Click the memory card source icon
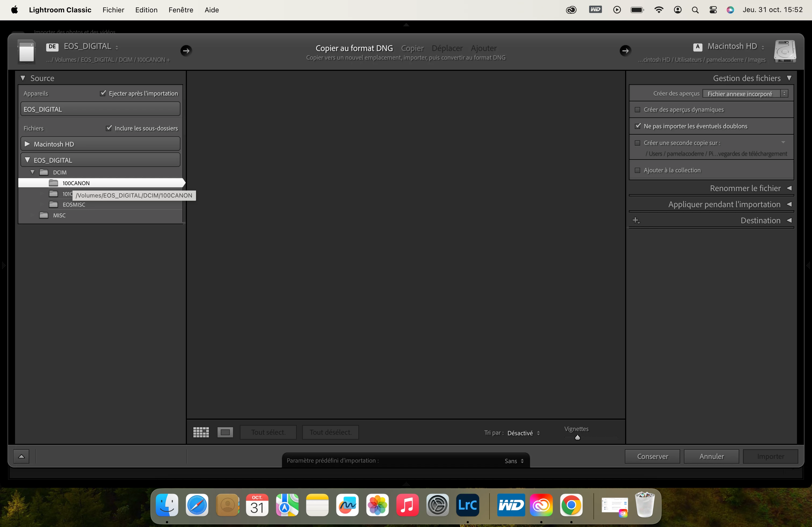The height and width of the screenshot is (527, 812). point(27,52)
